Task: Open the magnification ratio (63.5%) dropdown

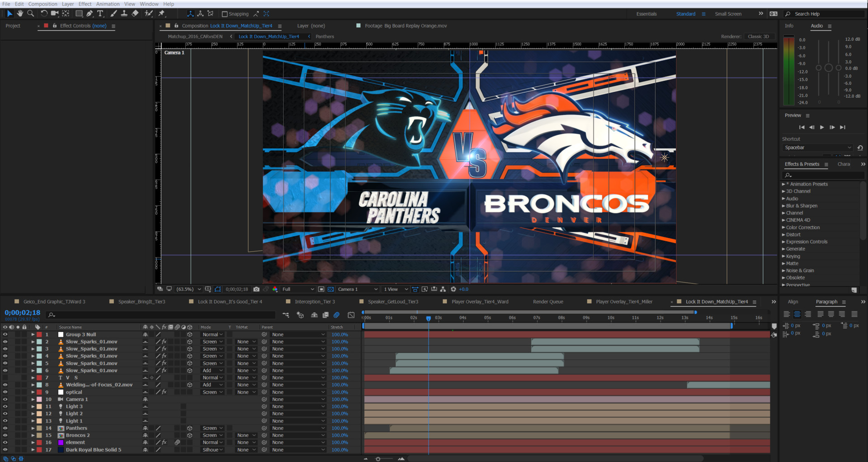Action: click(x=189, y=289)
